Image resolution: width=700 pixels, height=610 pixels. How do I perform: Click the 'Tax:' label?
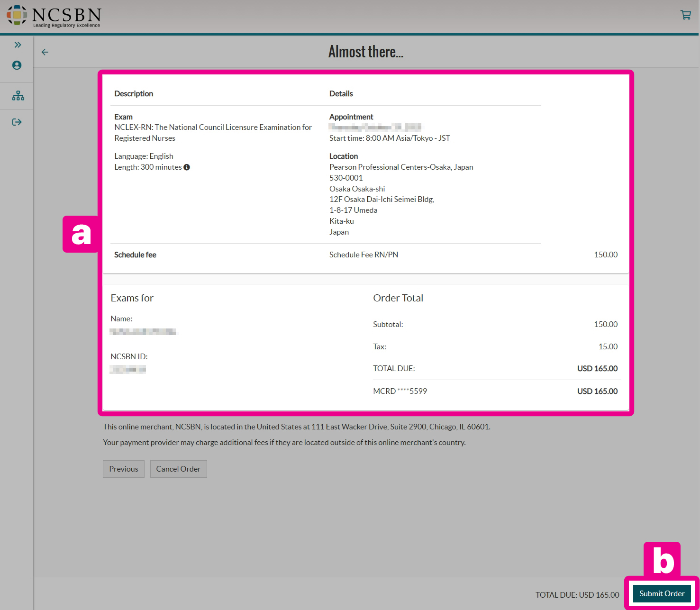click(380, 347)
